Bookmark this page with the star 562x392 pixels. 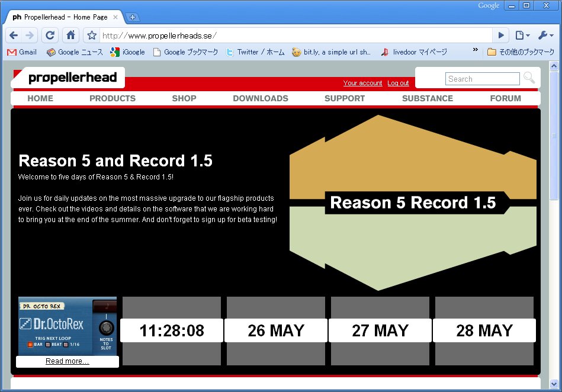click(92, 35)
